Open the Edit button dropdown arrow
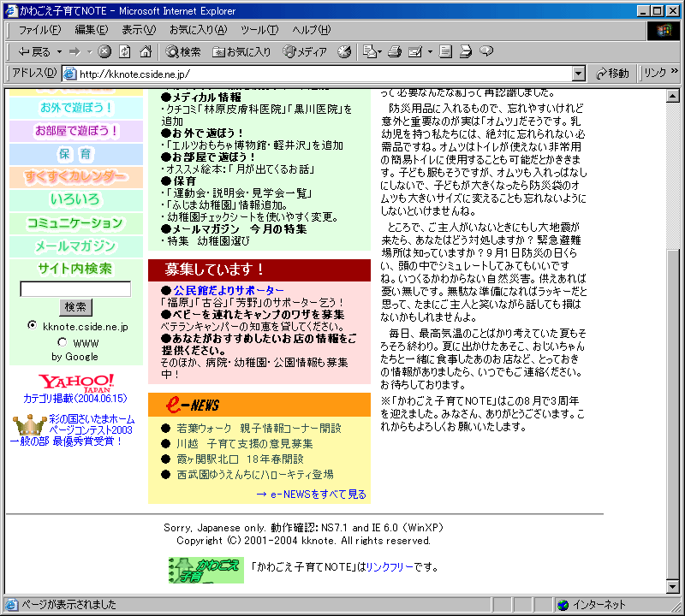Image resolution: width=685 pixels, height=616 pixels. (x=430, y=52)
